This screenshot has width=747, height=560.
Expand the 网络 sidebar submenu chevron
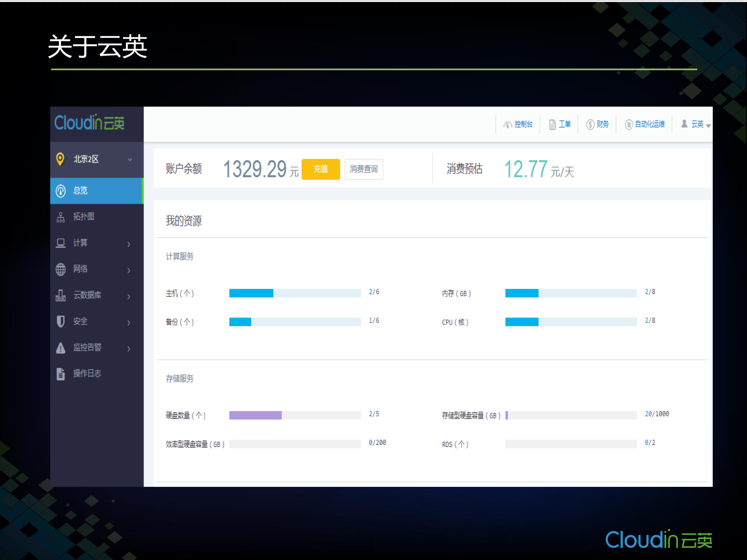[x=128, y=270]
